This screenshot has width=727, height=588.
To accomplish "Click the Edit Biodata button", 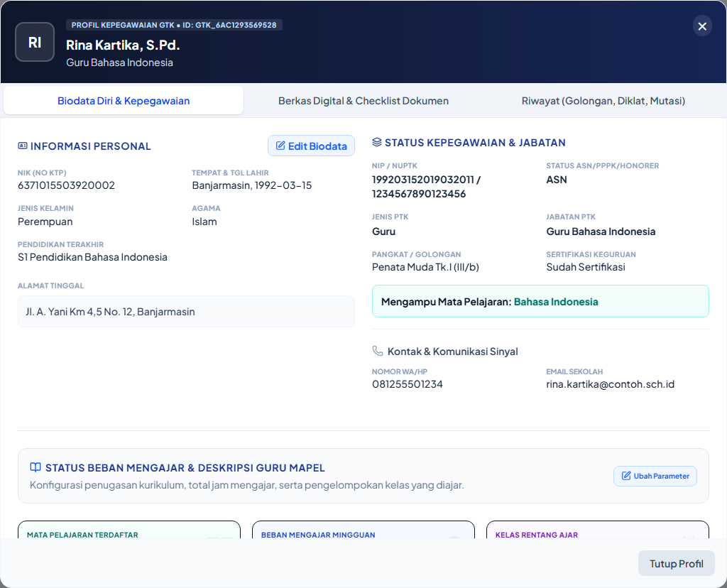I will (311, 146).
